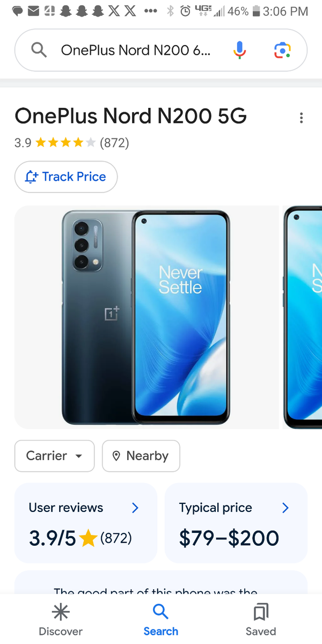Open the main OnePlus phone product image

pyautogui.click(x=147, y=317)
